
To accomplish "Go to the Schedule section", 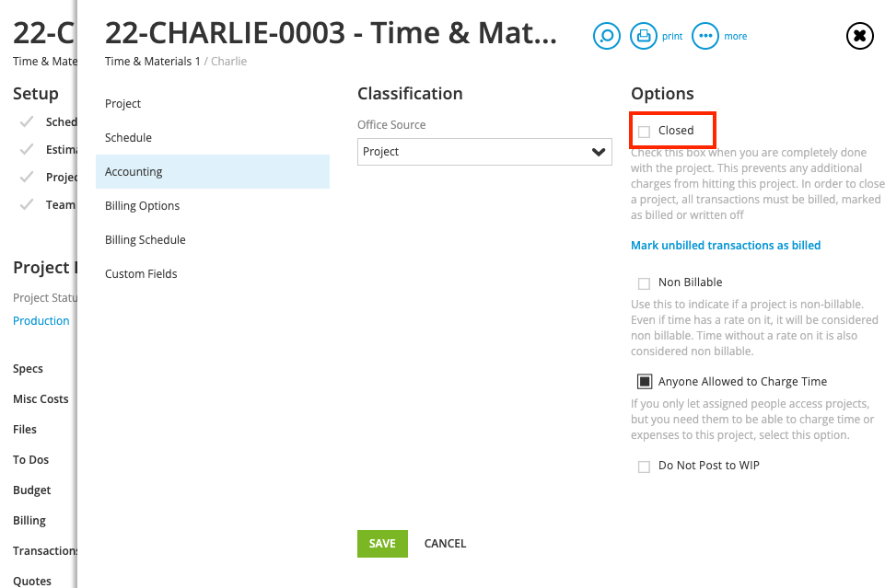I will pos(128,137).
